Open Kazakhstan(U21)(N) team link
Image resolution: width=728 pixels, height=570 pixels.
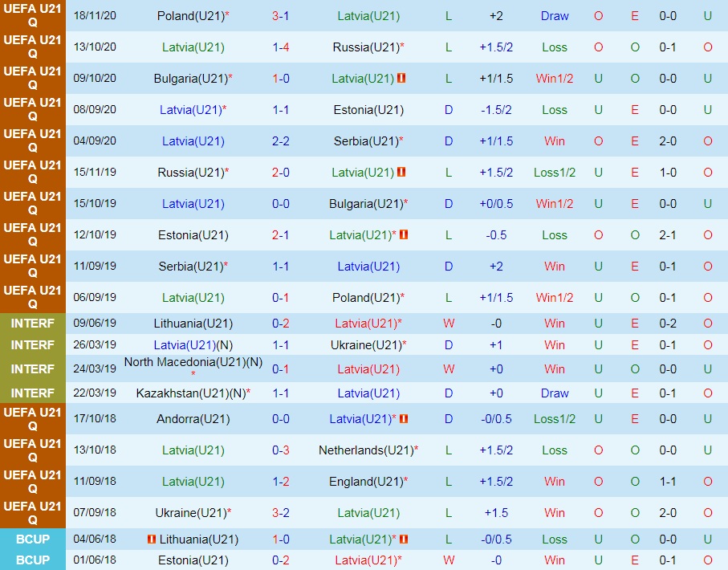(191, 393)
